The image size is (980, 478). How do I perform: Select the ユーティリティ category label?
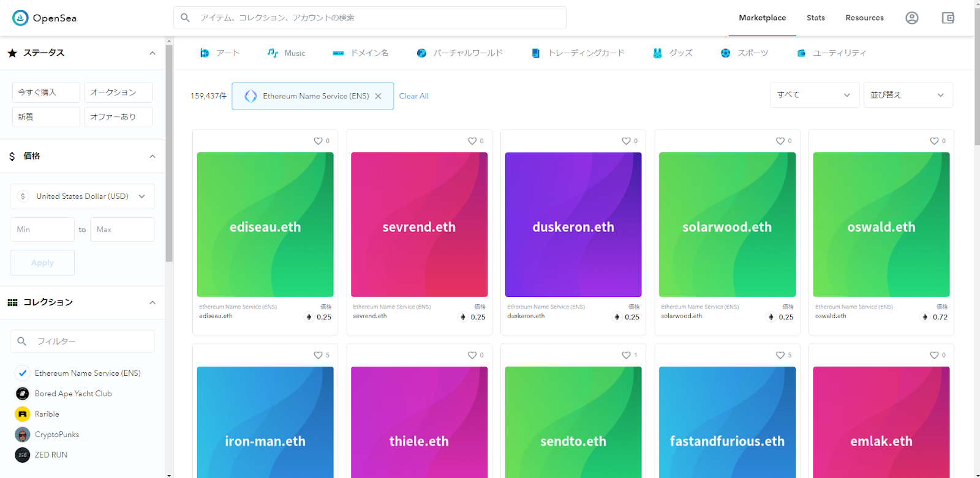pos(840,53)
